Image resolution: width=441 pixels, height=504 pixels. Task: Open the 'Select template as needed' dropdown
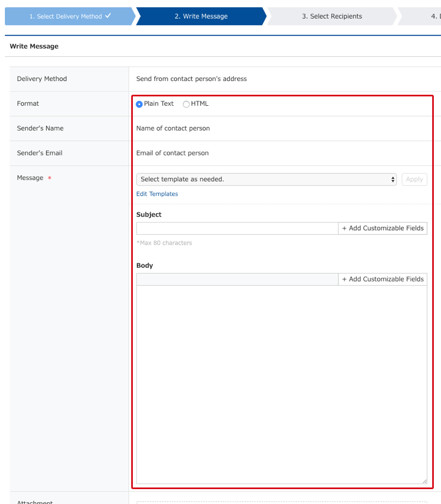[x=266, y=180]
